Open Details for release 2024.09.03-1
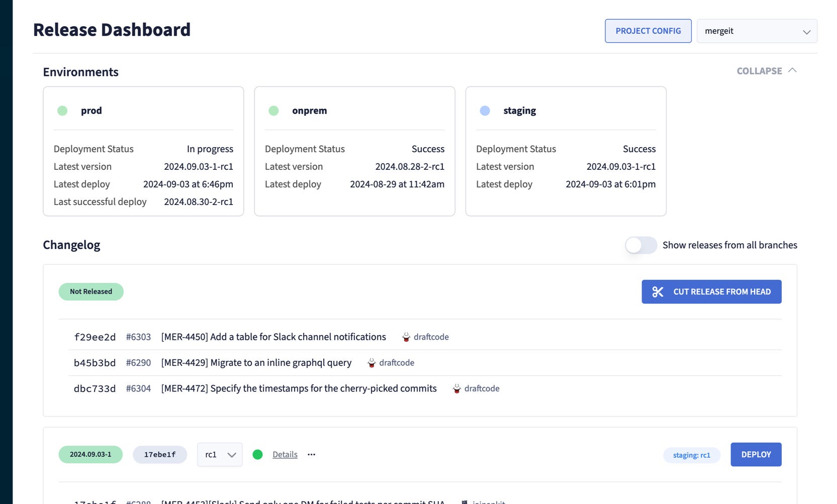 (x=285, y=454)
